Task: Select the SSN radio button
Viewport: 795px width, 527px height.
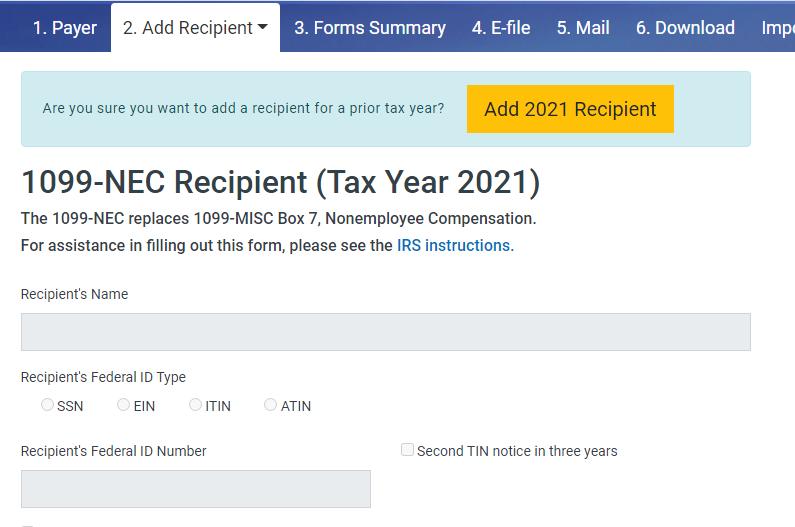Action: 48,405
